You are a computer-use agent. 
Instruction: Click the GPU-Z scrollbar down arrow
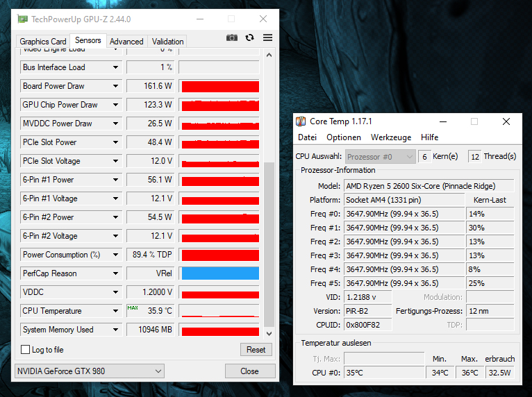(269, 334)
